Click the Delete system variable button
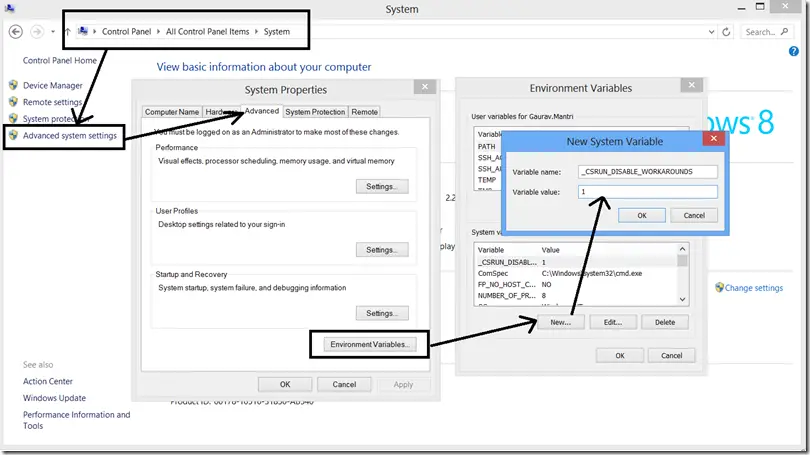 [x=665, y=322]
